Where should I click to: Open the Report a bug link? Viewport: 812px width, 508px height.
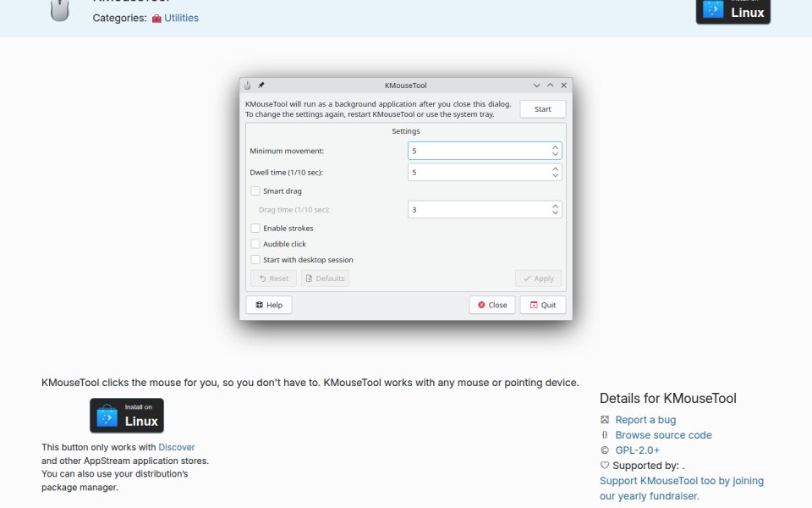(645, 420)
